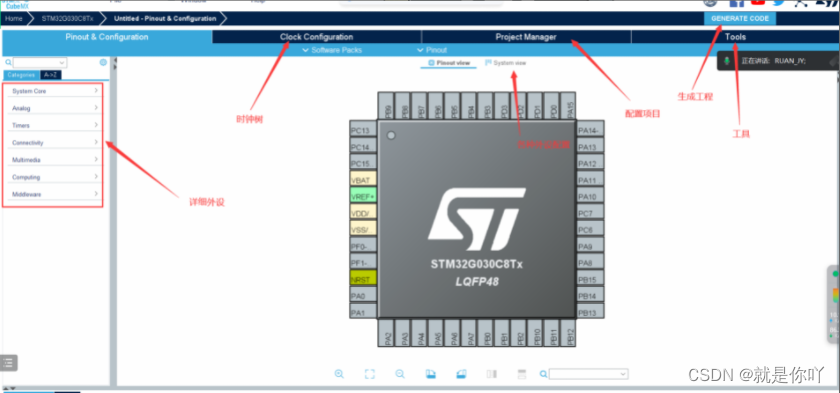Image resolution: width=840 pixels, height=393 pixels.
Task: Open the list menu icon at bottom left
Action: pyautogui.click(x=9, y=362)
